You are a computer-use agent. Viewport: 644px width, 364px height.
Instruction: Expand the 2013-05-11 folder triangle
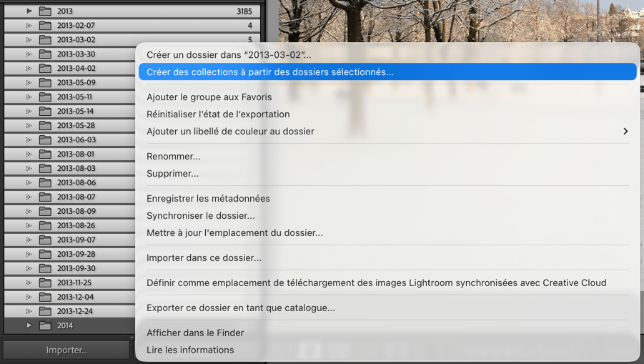(29, 97)
